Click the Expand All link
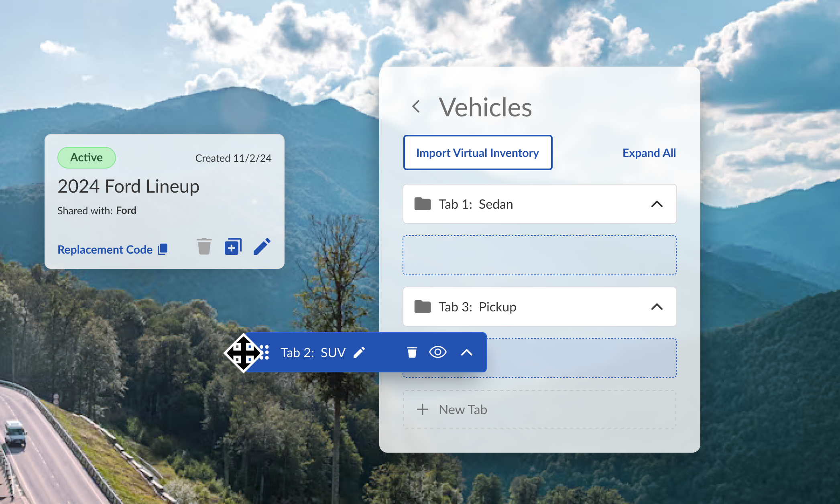Viewport: 840px width, 504px height. (x=649, y=153)
